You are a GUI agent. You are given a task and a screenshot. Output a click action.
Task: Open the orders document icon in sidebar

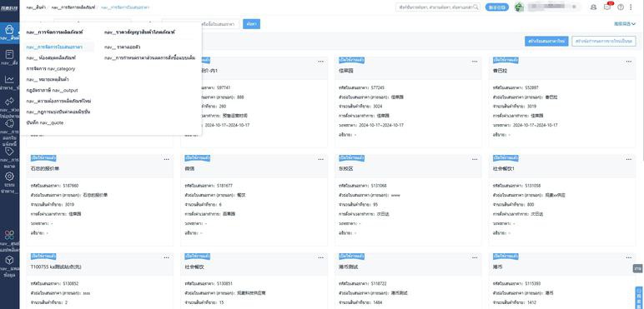pyautogui.click(x=9, y=54)
